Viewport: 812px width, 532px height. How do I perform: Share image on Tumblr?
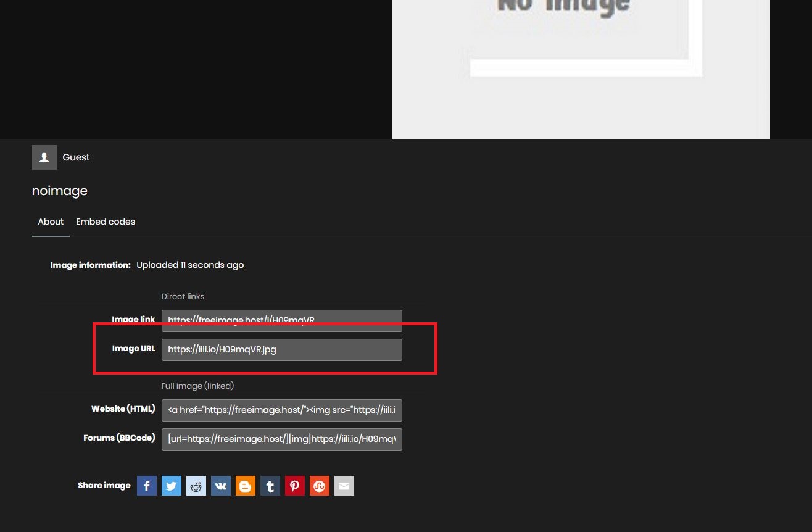click(x=270, y=486)
